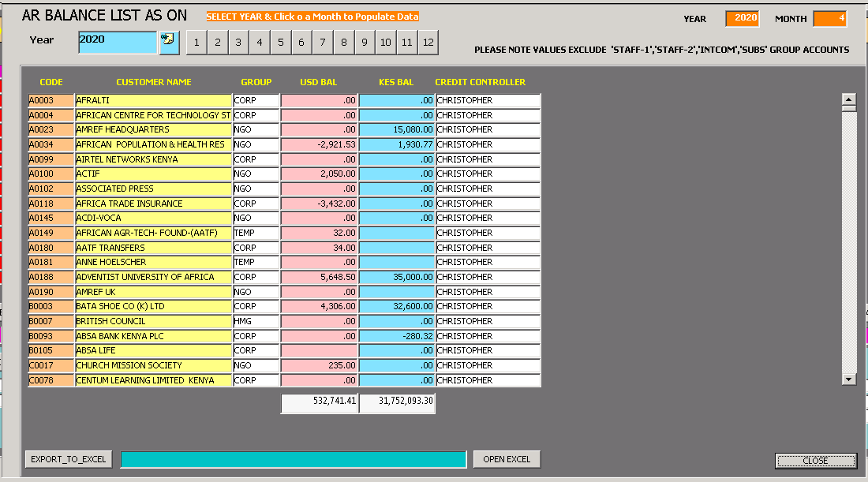The height and width of the screenshot is (482, 868).
Task: Click the Year input field showing 2020
Action: [x=118, y=42]
